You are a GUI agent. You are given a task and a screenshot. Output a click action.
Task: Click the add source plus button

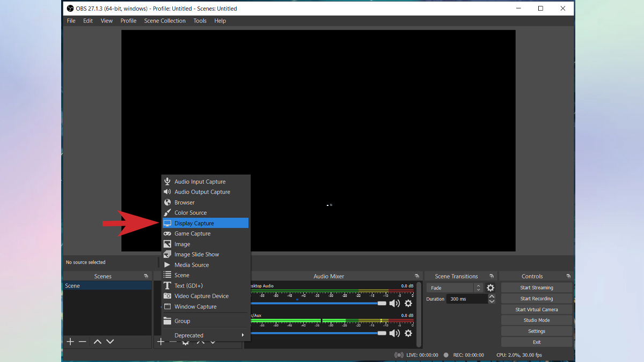click(x=160, y=342)
